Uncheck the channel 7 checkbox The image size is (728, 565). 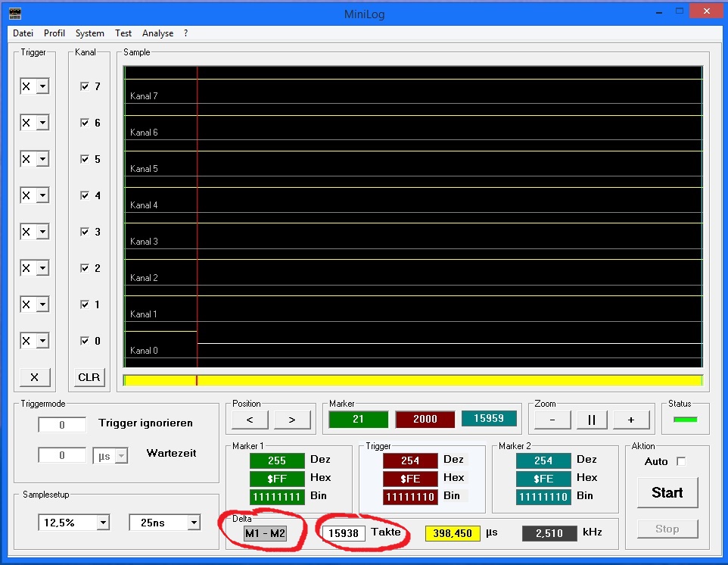[85, 86]
